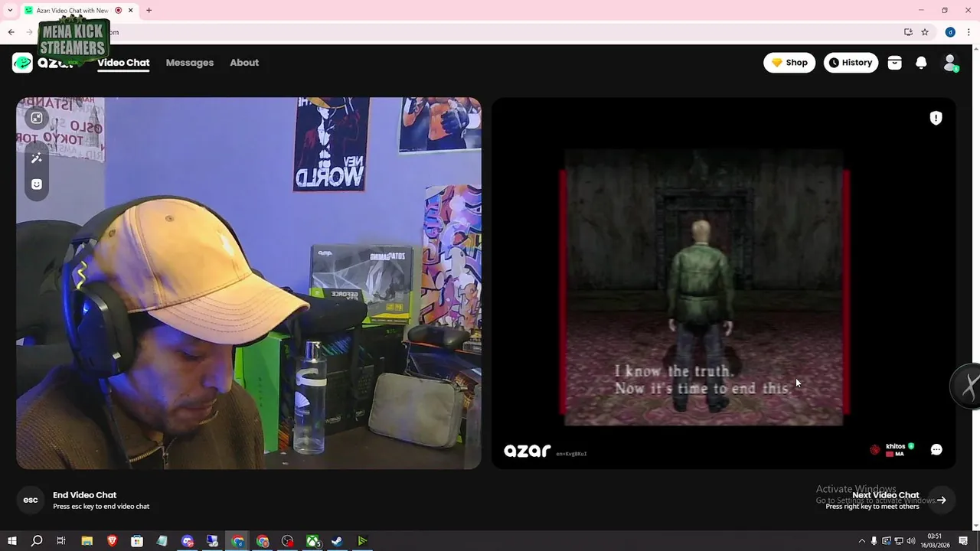Switch to Video Chat tab

123,63
